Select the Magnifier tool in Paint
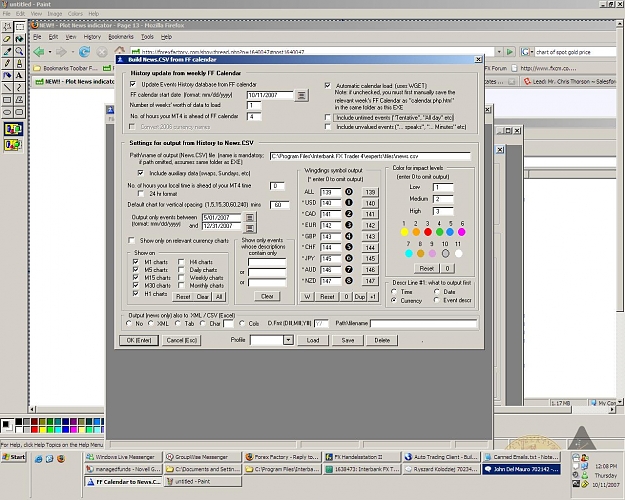 tap(19, 51)
